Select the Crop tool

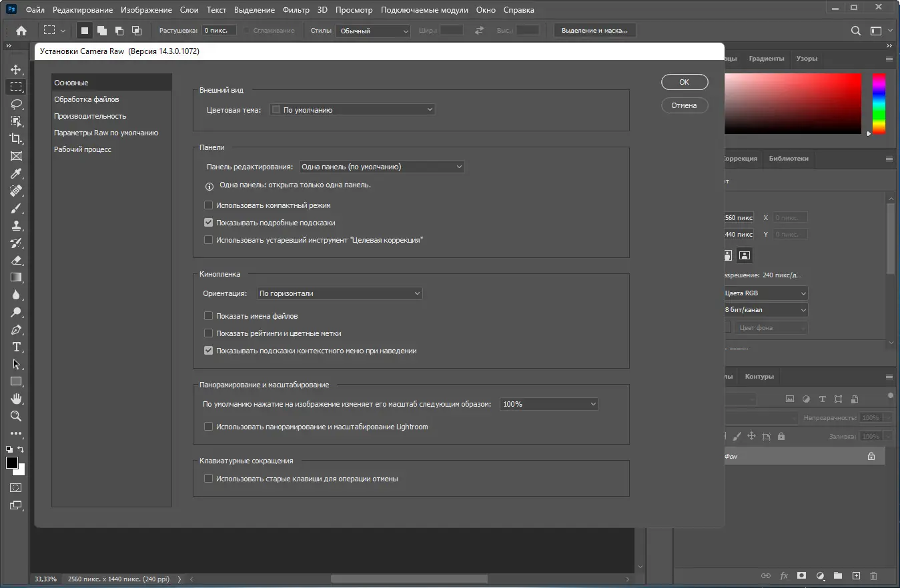tap(16, 139)
